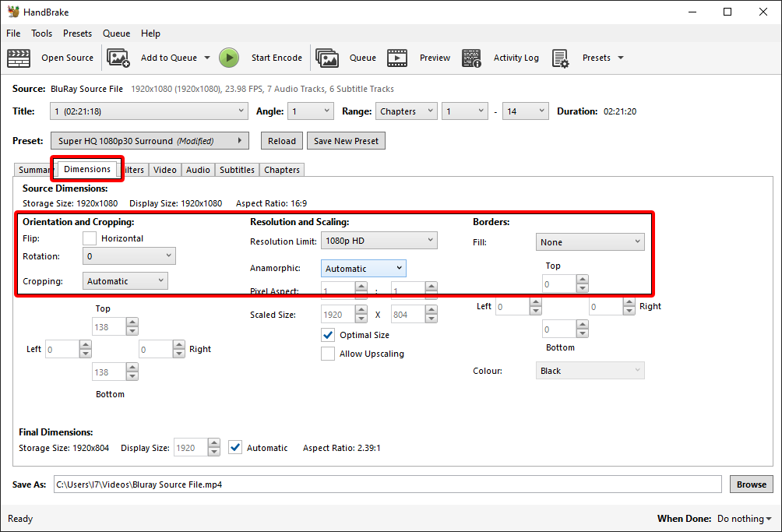Click the Borders Left stepper arrows

tap(536, 307)
